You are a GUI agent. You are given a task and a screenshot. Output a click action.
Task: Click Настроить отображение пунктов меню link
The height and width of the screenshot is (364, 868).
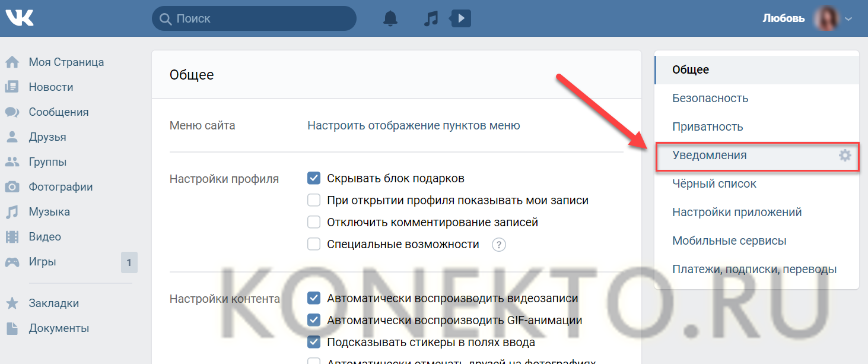pyautogui.click(x=414, y=125)
